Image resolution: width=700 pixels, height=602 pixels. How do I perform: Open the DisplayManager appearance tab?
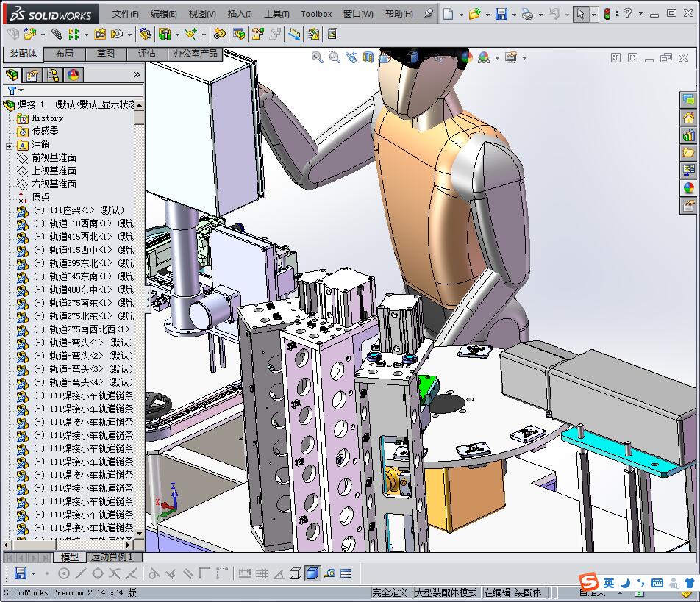click(x=73, y=75)
